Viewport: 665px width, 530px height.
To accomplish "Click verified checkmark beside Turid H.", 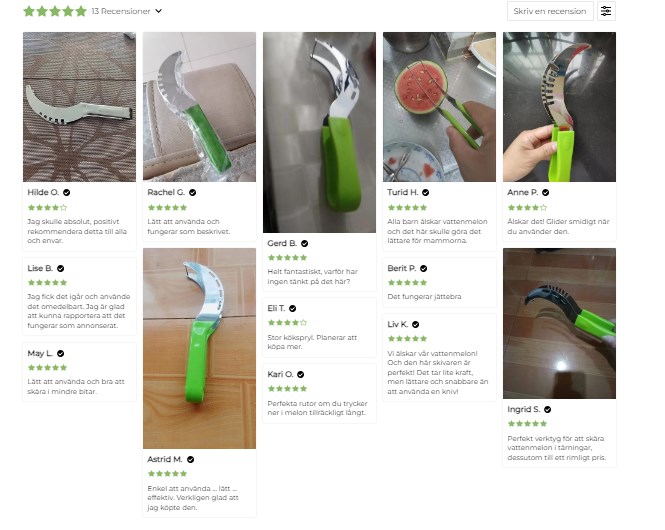I will coord(425,192).
